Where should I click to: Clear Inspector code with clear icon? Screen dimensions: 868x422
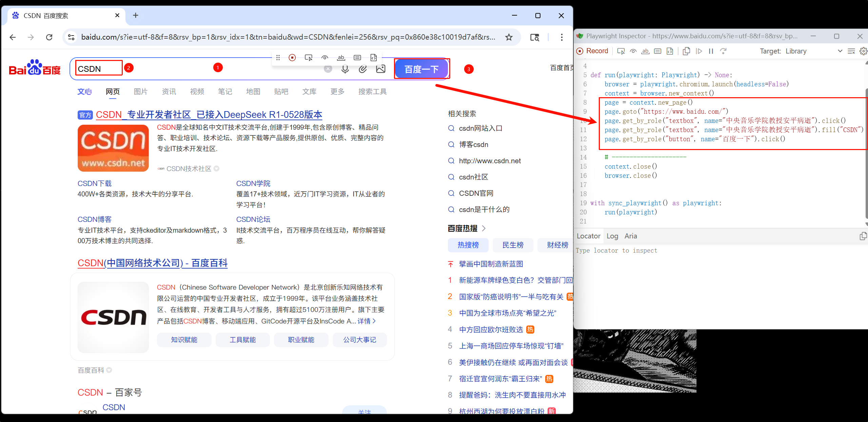tap(851, 51)
